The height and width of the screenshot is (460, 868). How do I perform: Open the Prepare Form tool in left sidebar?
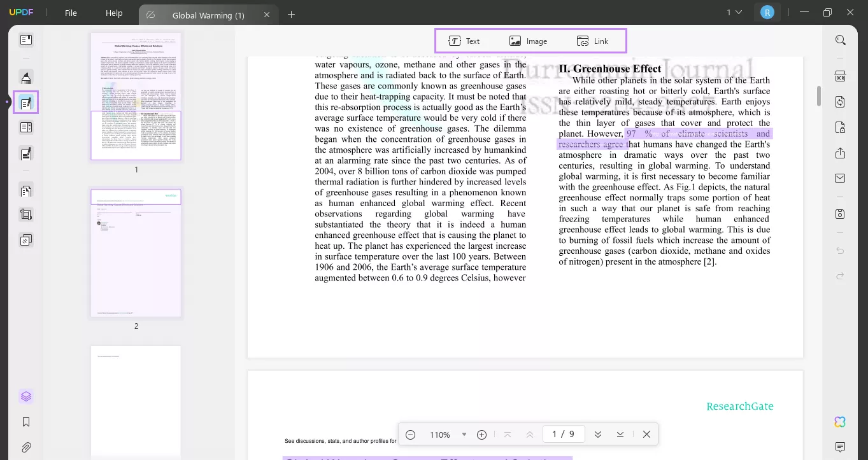coord(25,127)
